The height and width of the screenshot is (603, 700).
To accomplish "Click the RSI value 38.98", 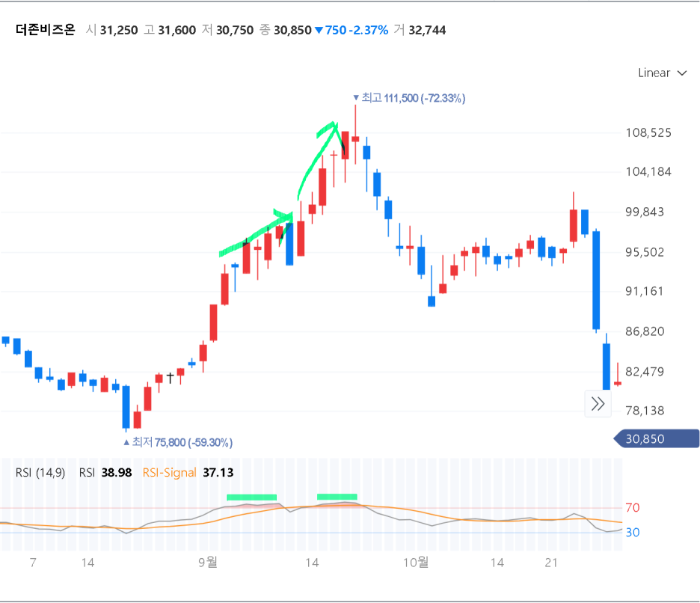I will 117,473.
